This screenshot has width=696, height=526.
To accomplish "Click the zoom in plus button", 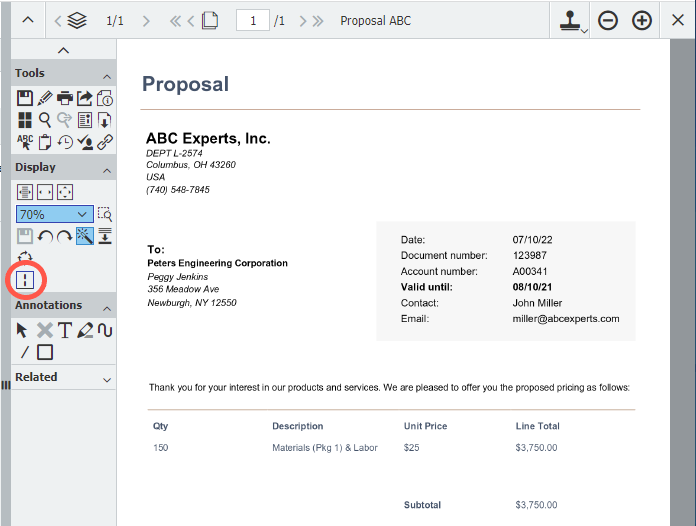I will click(x=642, y=21).
